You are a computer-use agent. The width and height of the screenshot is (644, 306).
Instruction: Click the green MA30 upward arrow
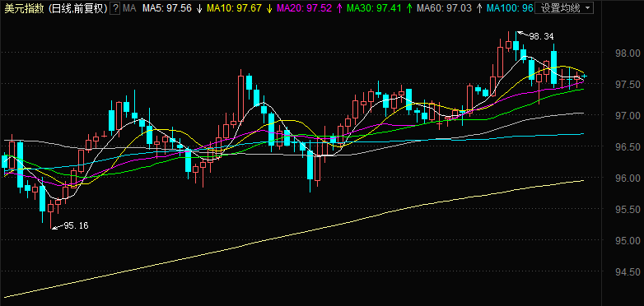(x=409, y=8)
